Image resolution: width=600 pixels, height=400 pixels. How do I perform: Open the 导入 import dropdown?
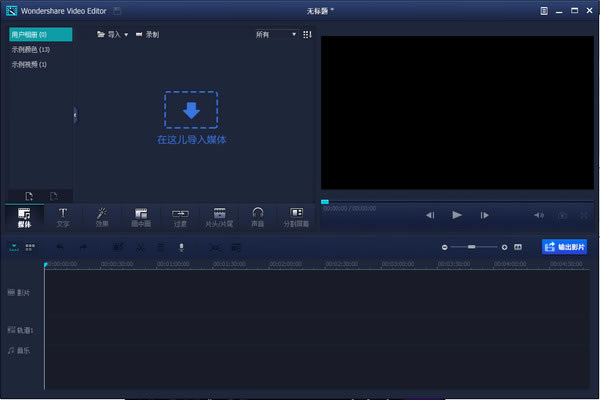click(112, 34)
